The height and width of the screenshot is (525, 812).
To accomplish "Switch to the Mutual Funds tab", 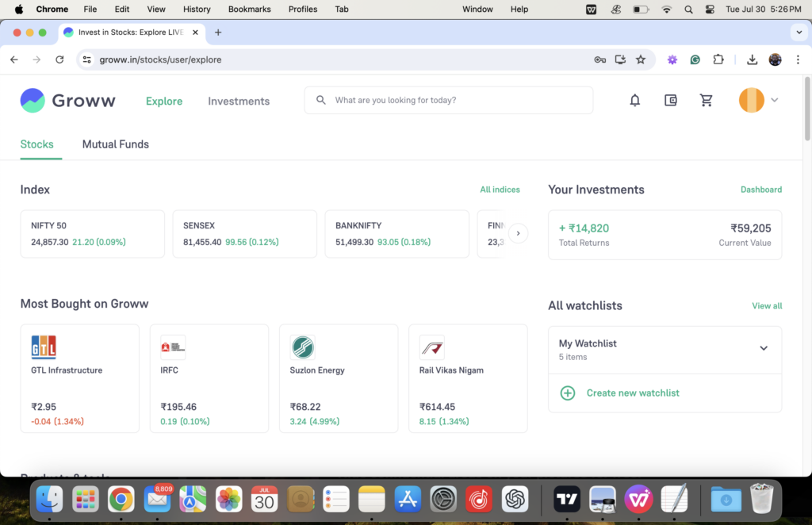I will pos(115,144).
